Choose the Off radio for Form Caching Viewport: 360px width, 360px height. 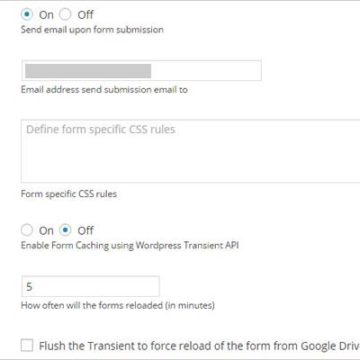(x=65, y=230)
